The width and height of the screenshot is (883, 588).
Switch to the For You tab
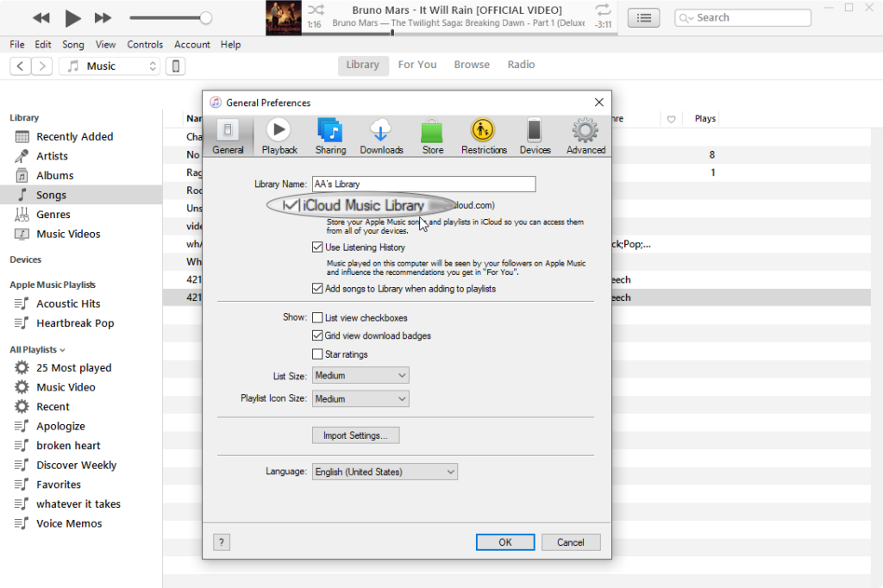point(417,65)
